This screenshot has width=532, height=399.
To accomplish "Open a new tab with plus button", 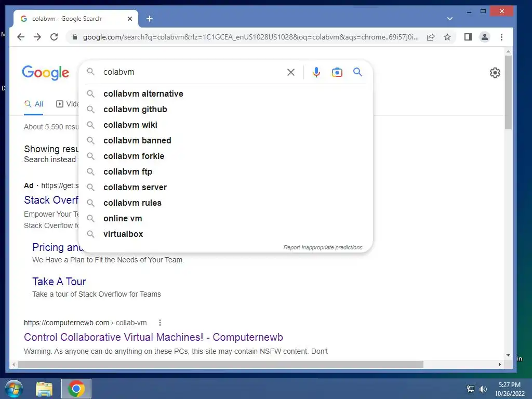I will click(x=149, y=19).
